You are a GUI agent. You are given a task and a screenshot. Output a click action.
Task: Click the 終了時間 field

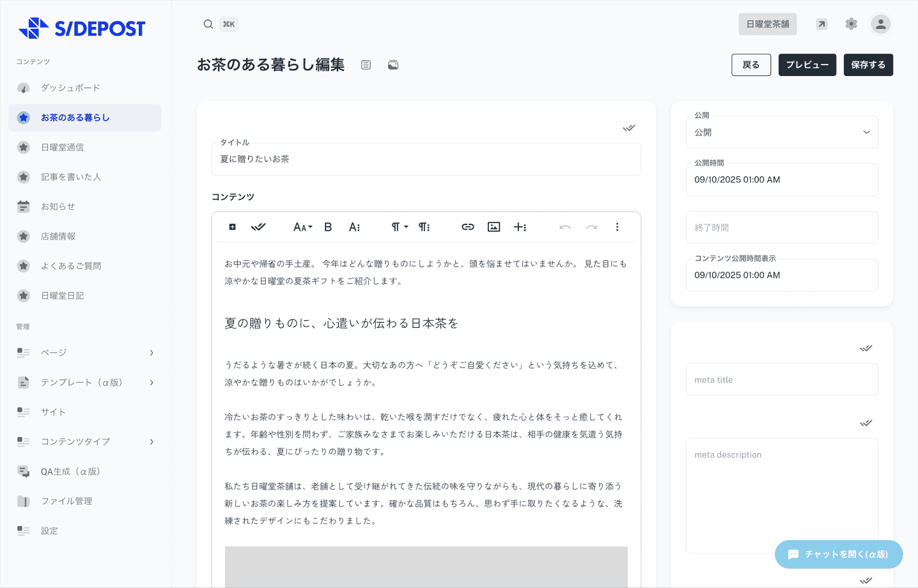pyautogui.click(x=782, y=228)
